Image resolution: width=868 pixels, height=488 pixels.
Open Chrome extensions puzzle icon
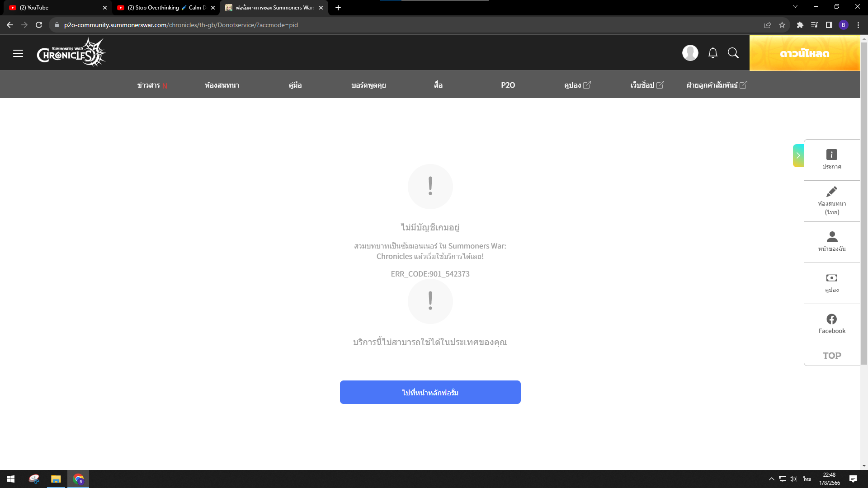pyautogui.click(x=800, y=25)
